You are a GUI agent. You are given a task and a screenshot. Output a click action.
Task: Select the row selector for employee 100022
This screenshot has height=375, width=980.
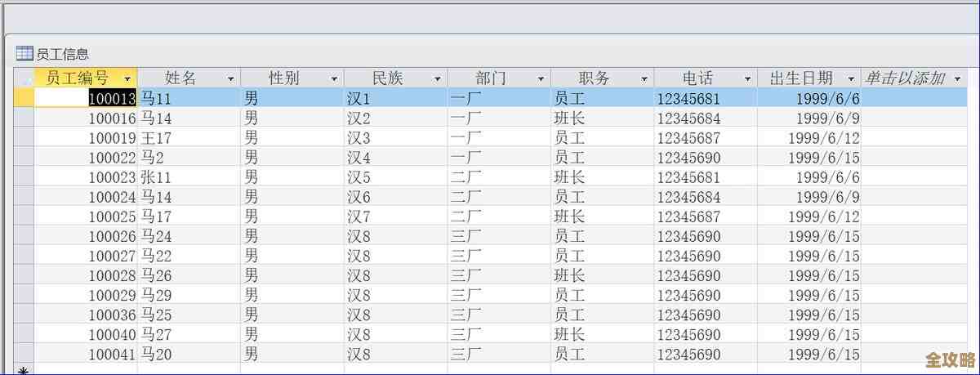[24, 157]
